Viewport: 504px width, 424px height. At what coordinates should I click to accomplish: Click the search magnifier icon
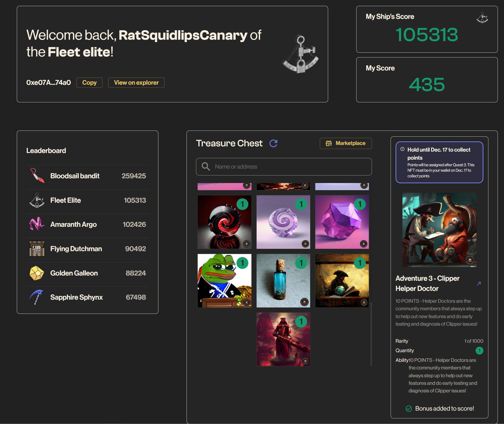tap(206, 166)
